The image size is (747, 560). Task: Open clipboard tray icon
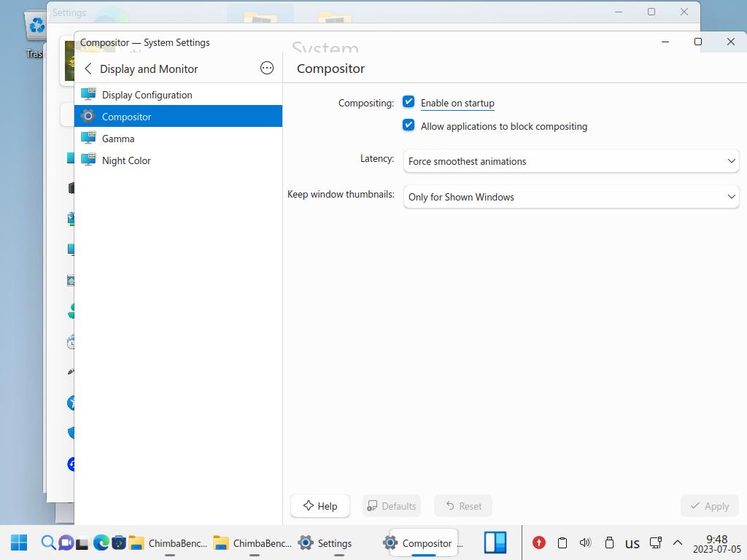(562, 542)
